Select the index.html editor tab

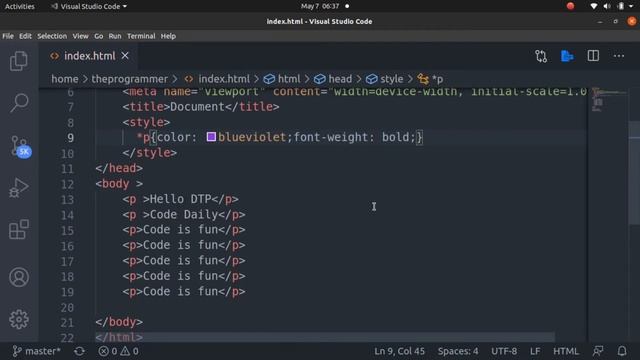(89, 56)
